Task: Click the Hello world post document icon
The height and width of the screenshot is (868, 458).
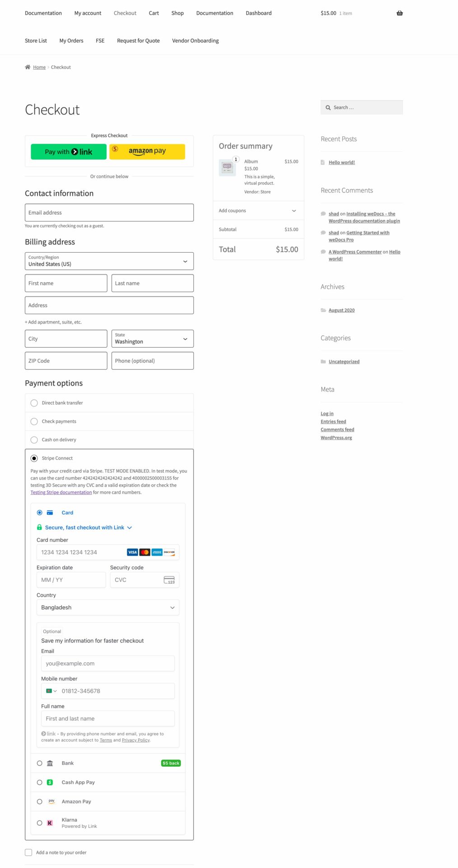Action: [323, 162]
